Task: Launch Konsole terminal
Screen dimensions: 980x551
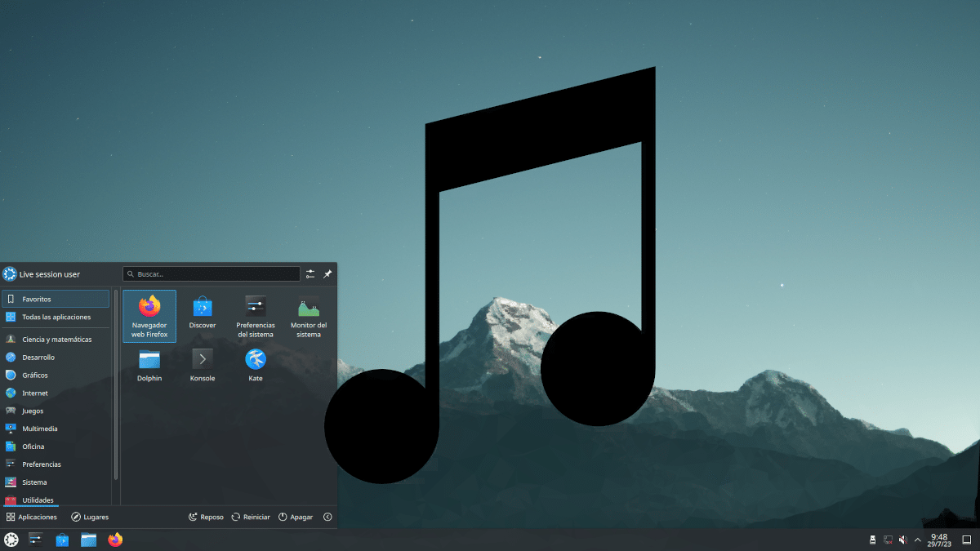Action: (203, 366)
